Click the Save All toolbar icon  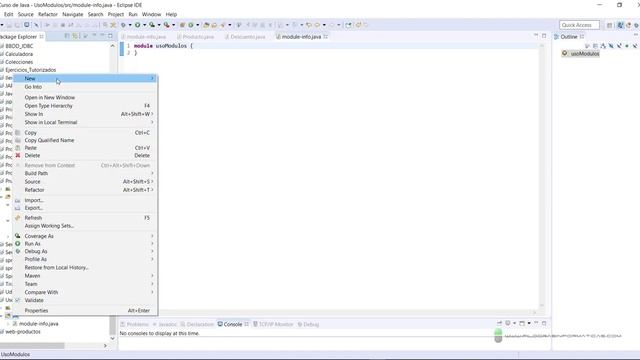(17, 25)
